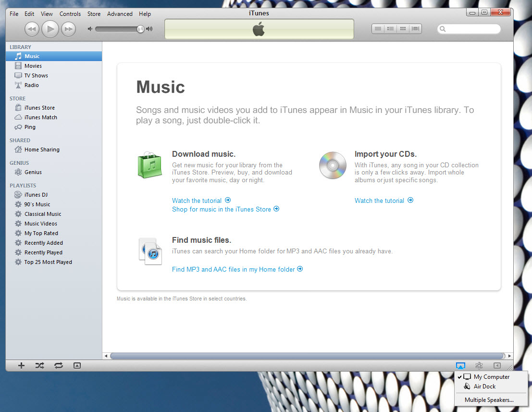Click Find MP3 and AAC files link

click(x=237, y=270)
